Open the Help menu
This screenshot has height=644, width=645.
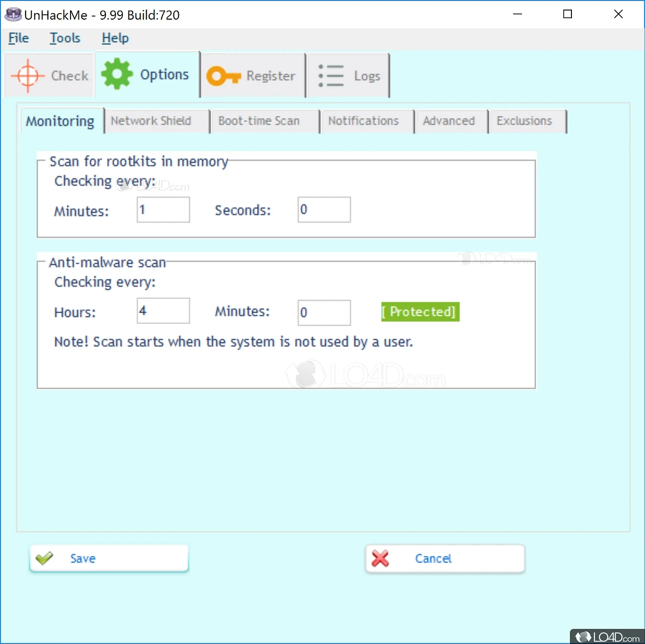click(x=115, y=38)
